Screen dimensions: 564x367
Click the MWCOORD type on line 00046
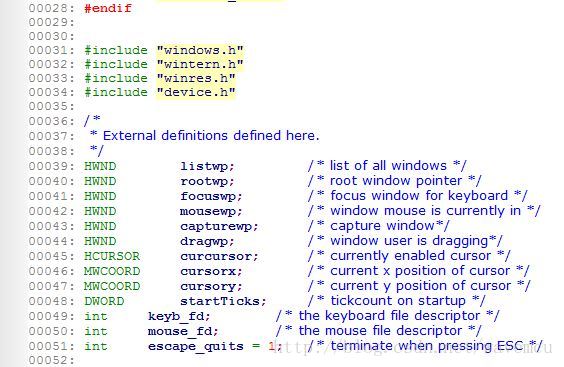coord(112,271)
